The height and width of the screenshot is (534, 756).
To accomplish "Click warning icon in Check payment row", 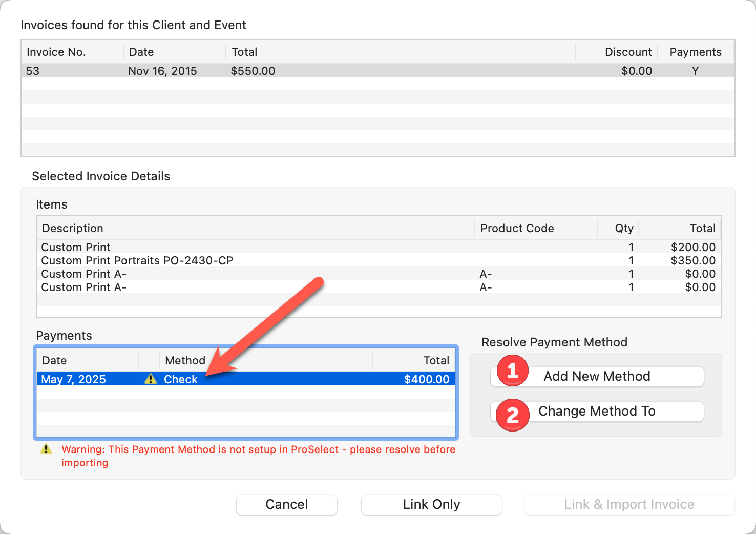I will pos(150,379).
